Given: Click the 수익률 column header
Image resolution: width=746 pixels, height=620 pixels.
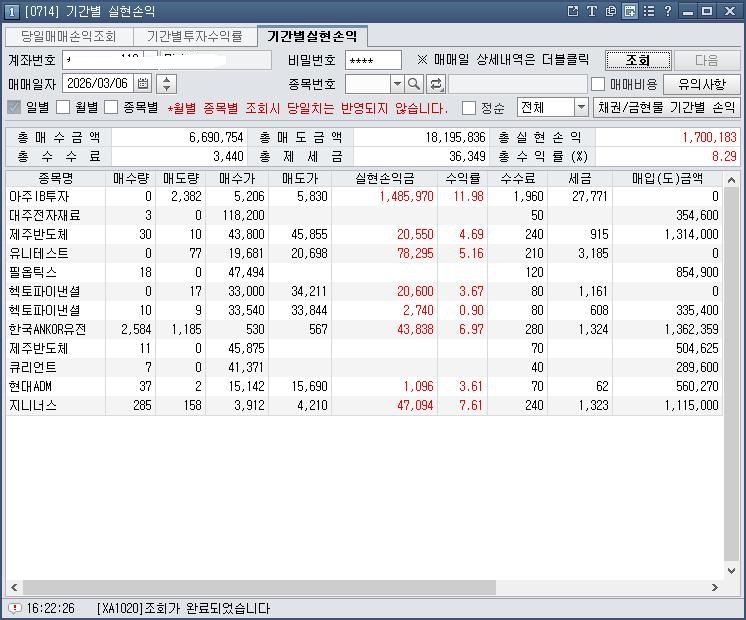Looking at the screenshot, I should tap(462, 178).
